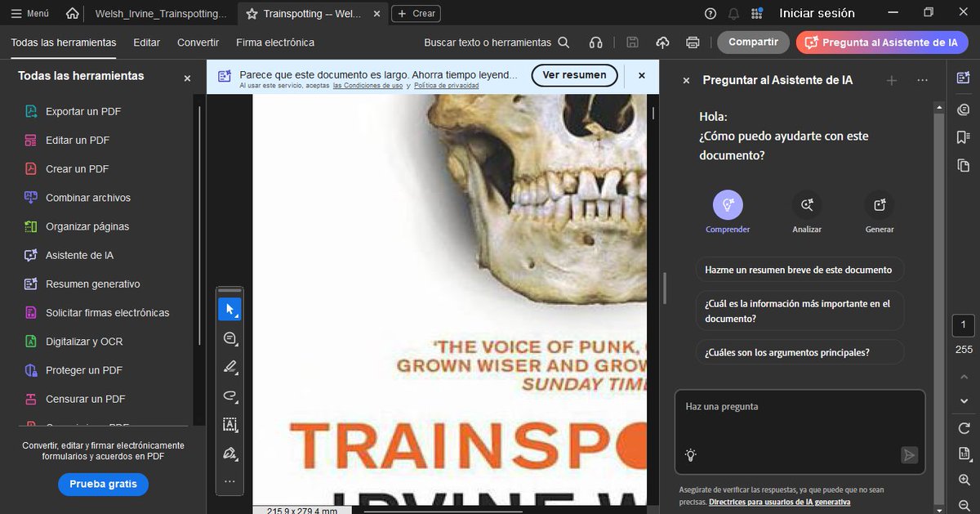Open page thumbnails panel in right rail
Image resolution: width=980 pixels, height=514 pixels.
(963, 165)
